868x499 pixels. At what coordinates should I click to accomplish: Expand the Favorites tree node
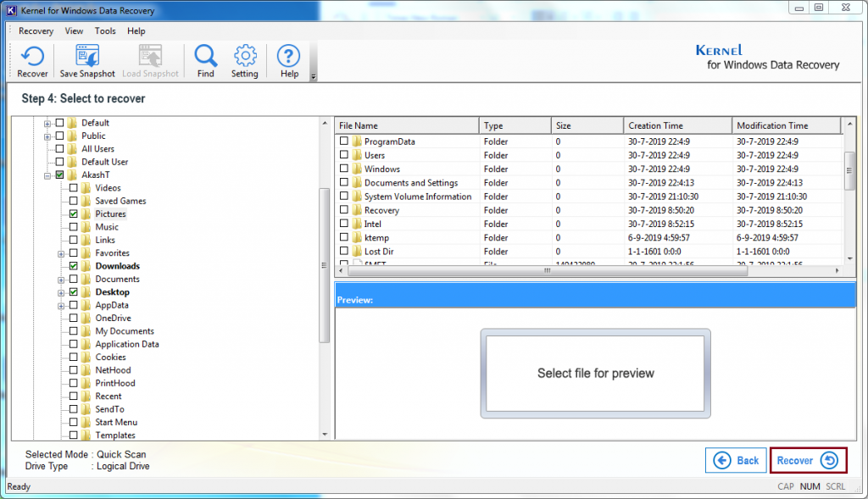(x=60, y=252)
